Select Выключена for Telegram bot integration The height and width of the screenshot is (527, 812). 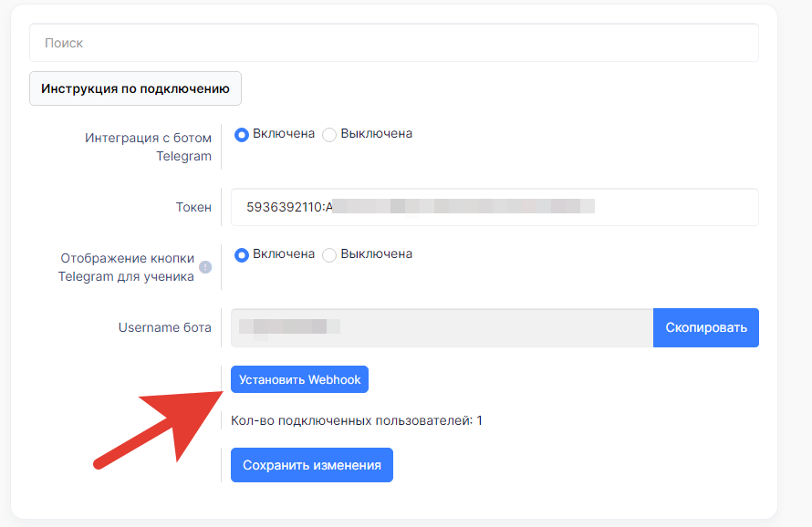coord(329,135)
